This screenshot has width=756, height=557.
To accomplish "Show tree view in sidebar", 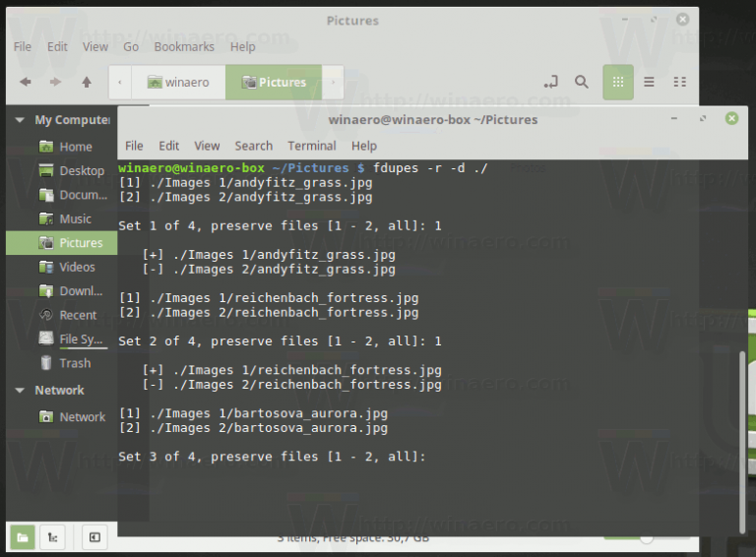I will (52, 537).
